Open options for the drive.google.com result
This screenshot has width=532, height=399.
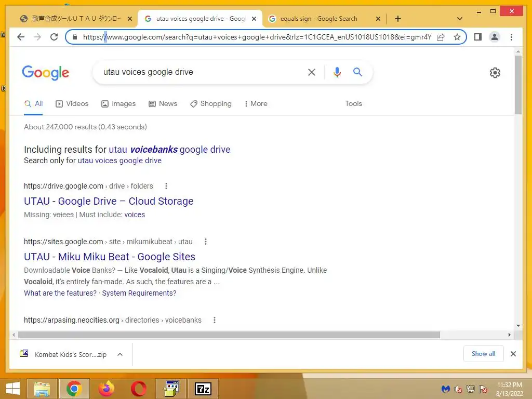point(166,186)
